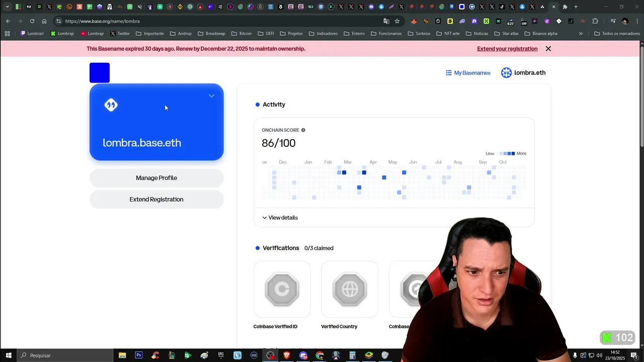Open the Airdrop bookmarks folder
644x362 pixels.
(x=181, y=34)
